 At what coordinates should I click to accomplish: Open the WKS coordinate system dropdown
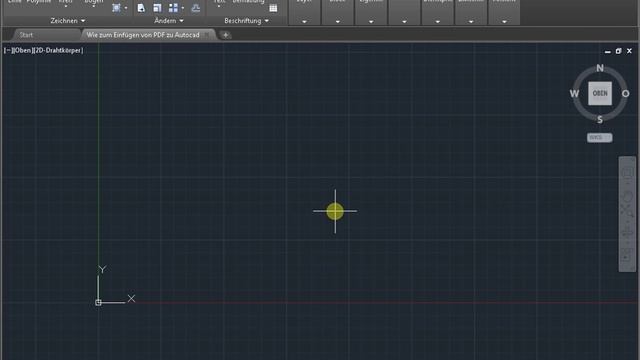(600, 138)
